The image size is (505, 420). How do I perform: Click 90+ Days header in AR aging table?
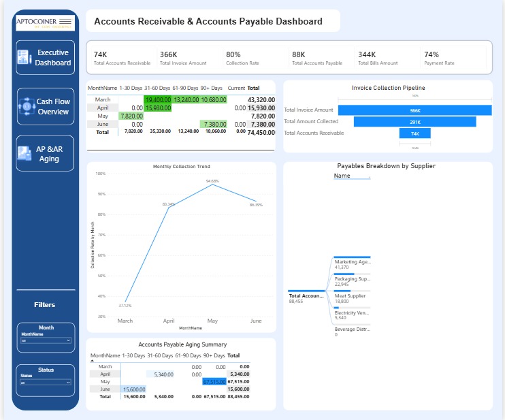211,88
